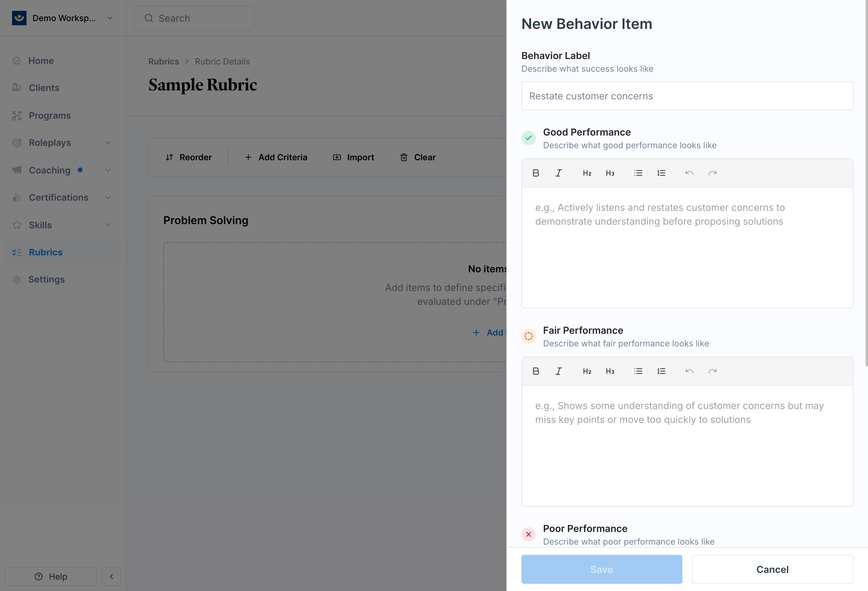The width and height of the screenshot is (868, 591).
Task: Click the green Good Performance check icon
Action: pos(529,138)
